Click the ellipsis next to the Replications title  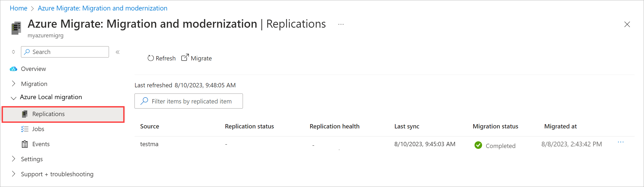coord(341,24)
